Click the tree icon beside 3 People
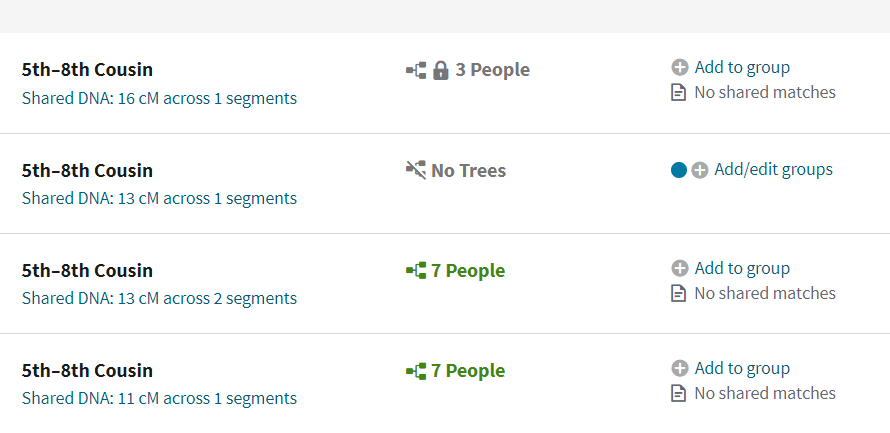The image size is (890, 433). 416,70
